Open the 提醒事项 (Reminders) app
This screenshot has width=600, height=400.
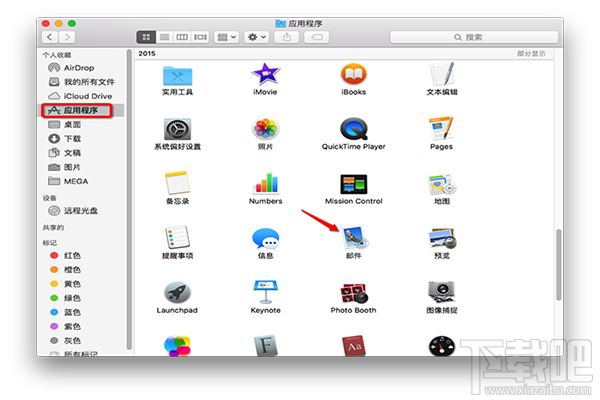pyautogui.click(x=177, y=237)
